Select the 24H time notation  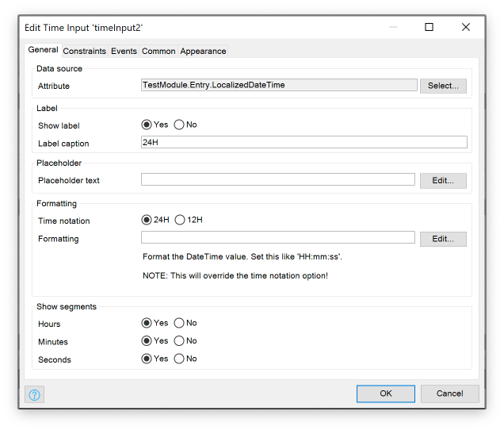[x=147, y=220]
